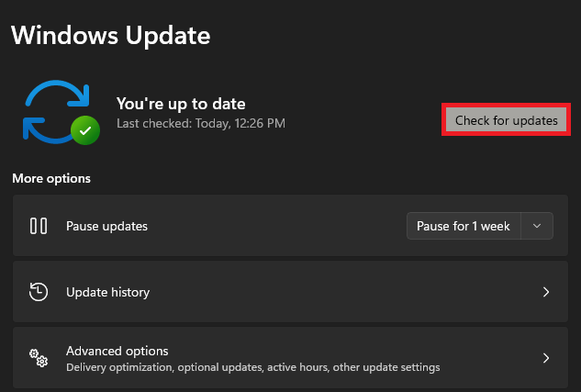This screenshot has width=581, height=392.
Task: Click the More options section heading
Action: (x=51, y=178)
